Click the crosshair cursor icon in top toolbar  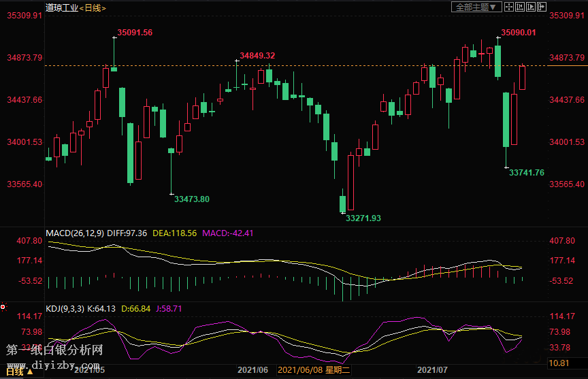(509, 7)
